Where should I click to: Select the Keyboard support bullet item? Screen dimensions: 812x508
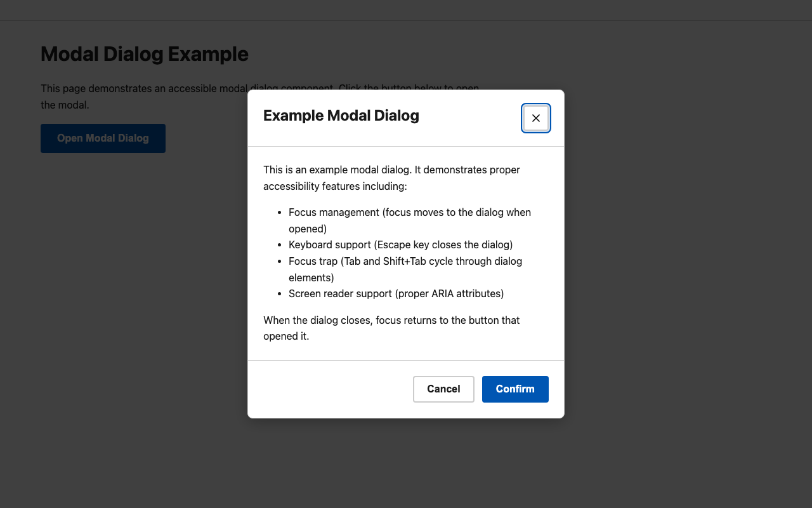tap(401, 244)
